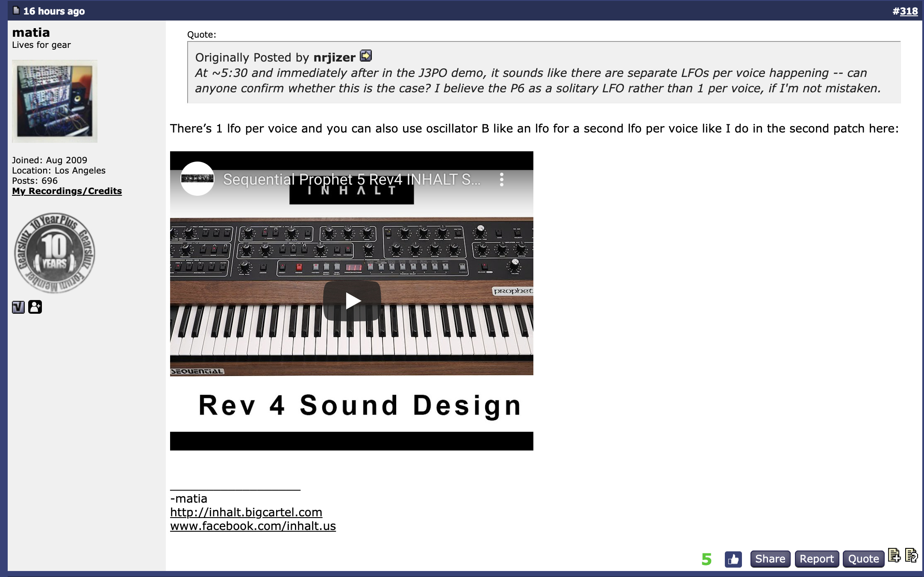Click the "16 hours ago" timestamp
The width and height of the screenshot is (924, 577).
pos(54,11)
